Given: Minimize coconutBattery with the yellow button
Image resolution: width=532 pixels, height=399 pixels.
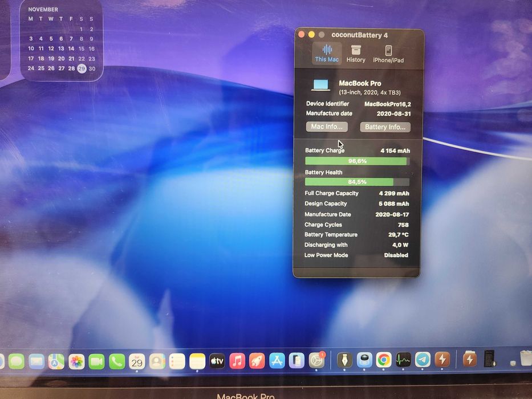Looking at the screenshot, I should [x=311, y=35].
